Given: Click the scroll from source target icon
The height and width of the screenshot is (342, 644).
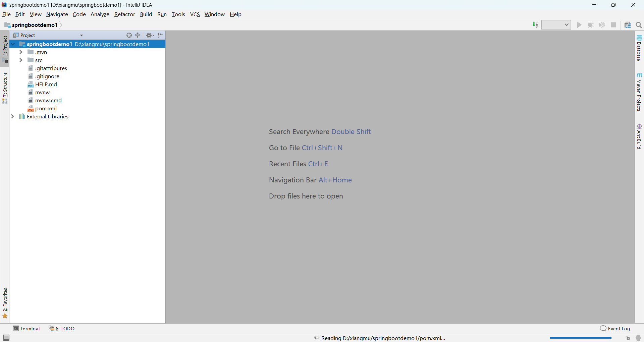Looking at the screenshot, I should point(129,35).
